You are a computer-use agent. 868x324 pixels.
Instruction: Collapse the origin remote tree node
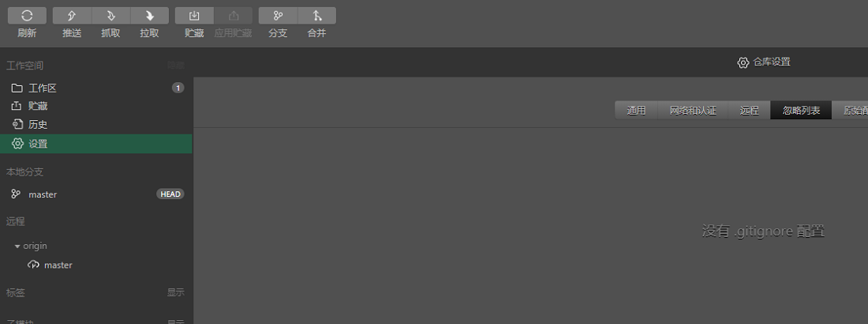click(x=17, y=246)
